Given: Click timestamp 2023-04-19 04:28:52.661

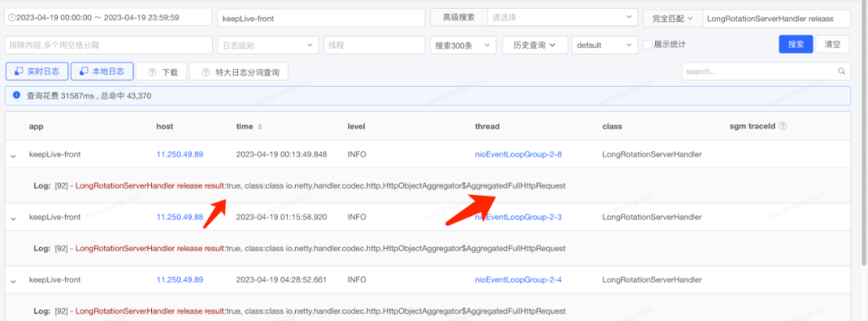Looking at the screenshot, I should [x=281, y=279].
